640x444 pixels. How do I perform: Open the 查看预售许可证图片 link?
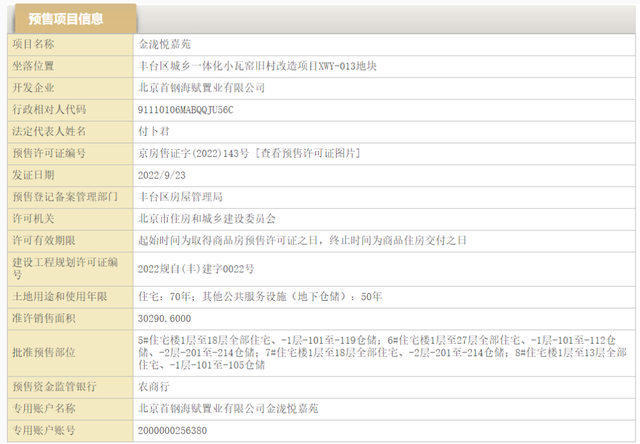[x=308, y=153]
